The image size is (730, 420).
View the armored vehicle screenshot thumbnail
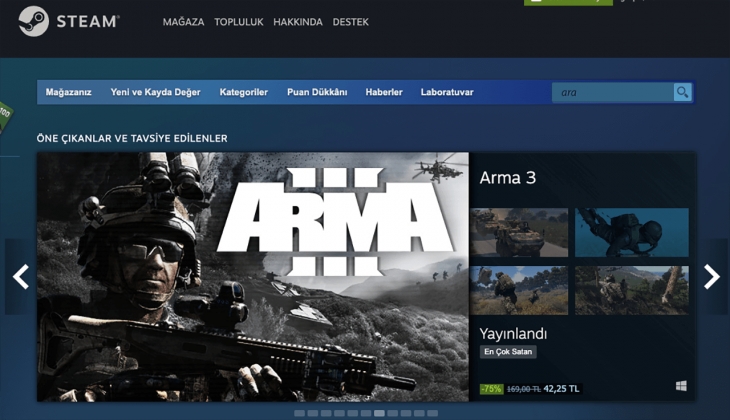point(519,232)
